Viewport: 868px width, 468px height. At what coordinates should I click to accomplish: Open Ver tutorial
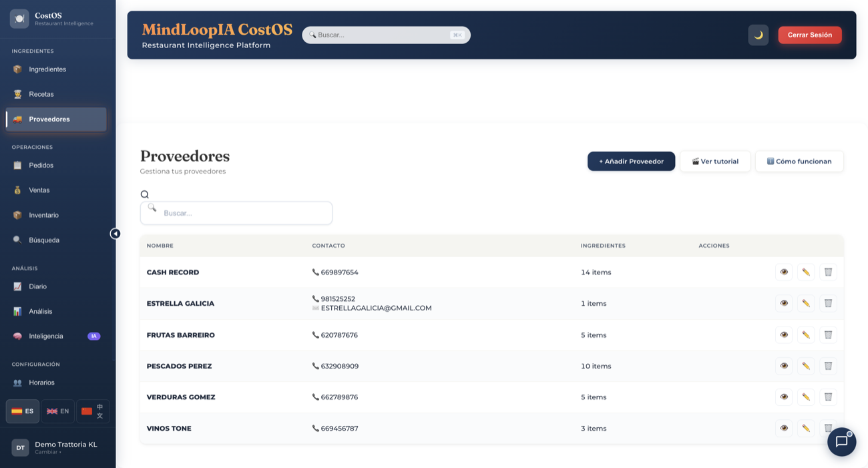pyautogui.click(x=715, y=161)
